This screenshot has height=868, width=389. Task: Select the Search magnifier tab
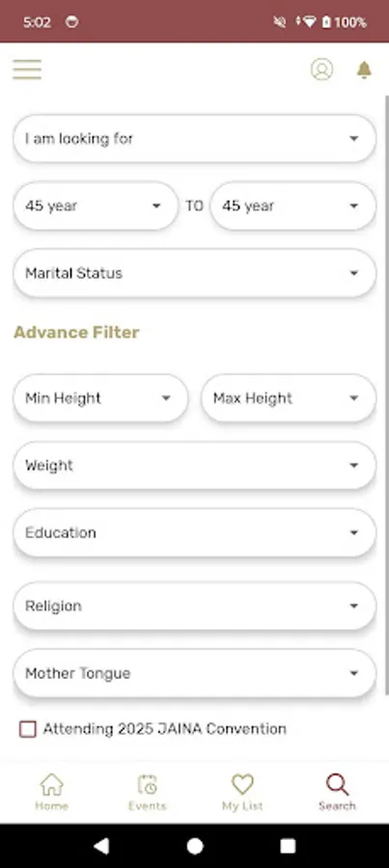pyautogui.click(x=337, y=792)
